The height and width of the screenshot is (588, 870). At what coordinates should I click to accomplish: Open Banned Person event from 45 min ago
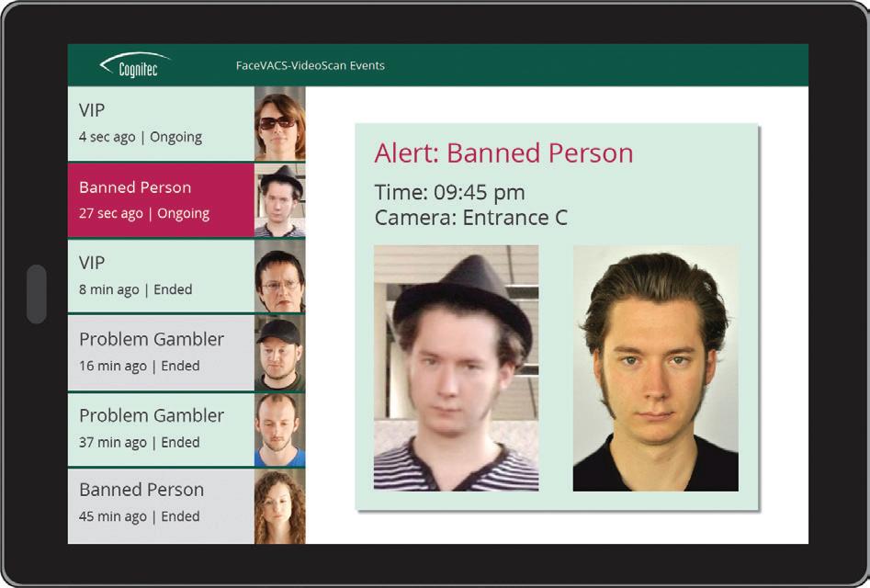point(186,506)
